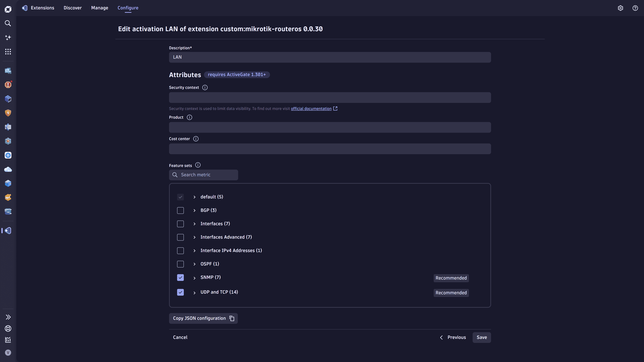Screen dimensions: 644x362
Task: Expand the default (5) feature set
Action: (194, 197)
